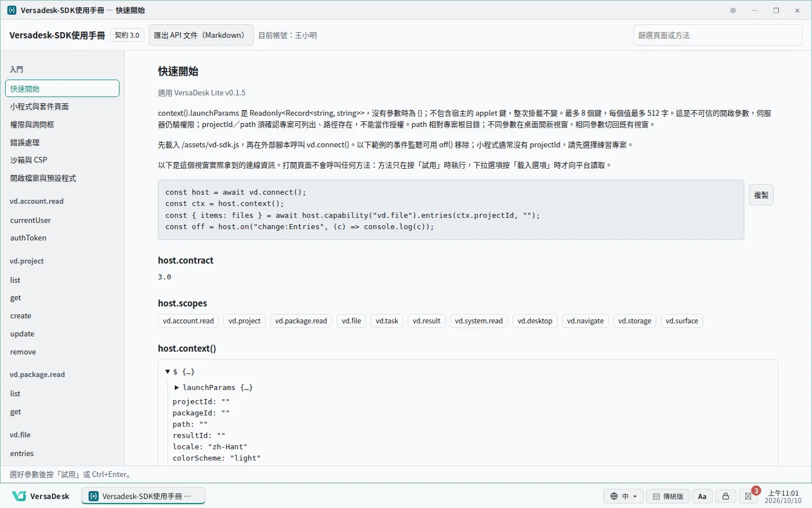The height and width of the screenshot is (508, 812).
Task: Open the authToken method
Action: (x=62, y=238)
